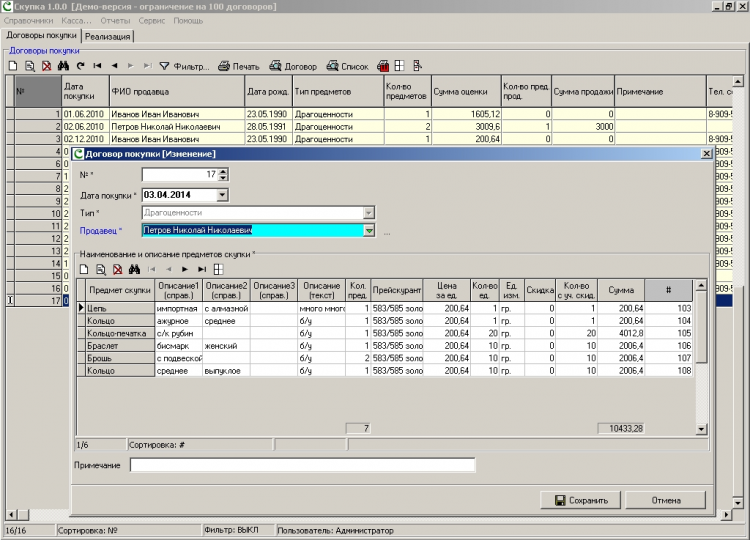
Task: Switch to the Реализация tab
Action: (x=107, y=36)
